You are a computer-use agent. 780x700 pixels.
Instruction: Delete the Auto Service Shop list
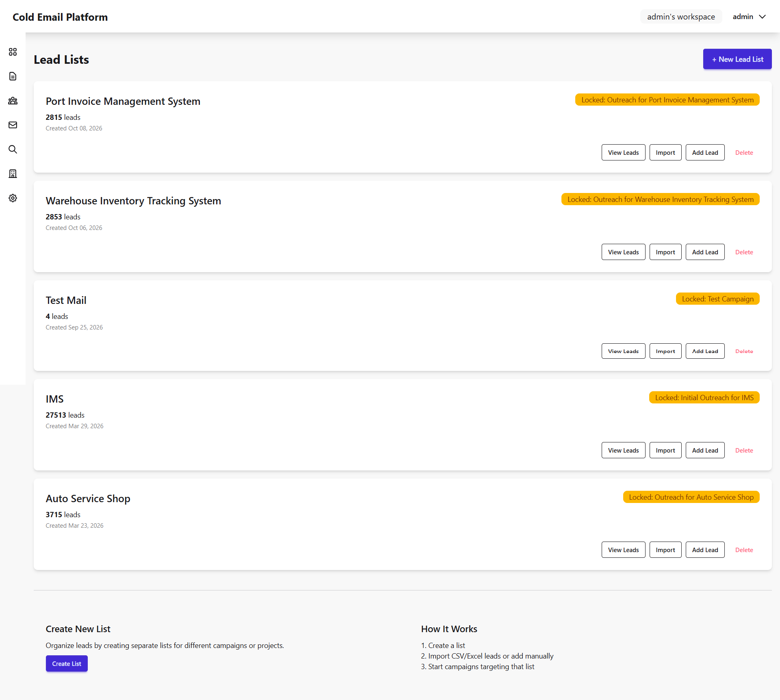coord(744,550)
